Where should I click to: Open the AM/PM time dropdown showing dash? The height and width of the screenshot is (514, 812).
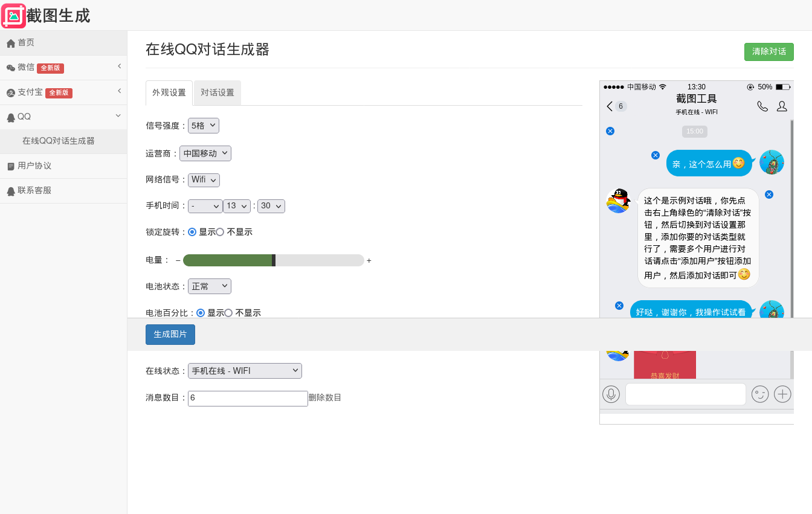pyautogui.click(x=205, y=206)
